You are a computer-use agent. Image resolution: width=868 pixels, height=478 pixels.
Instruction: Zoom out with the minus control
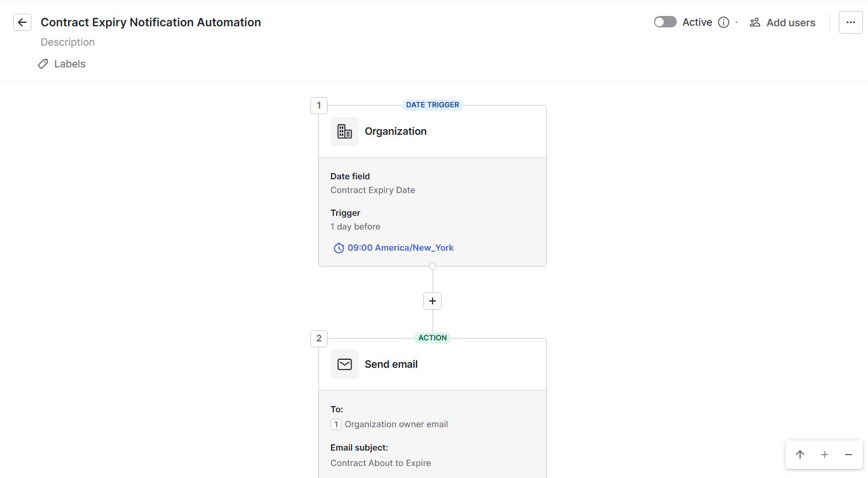pos(849,455)
